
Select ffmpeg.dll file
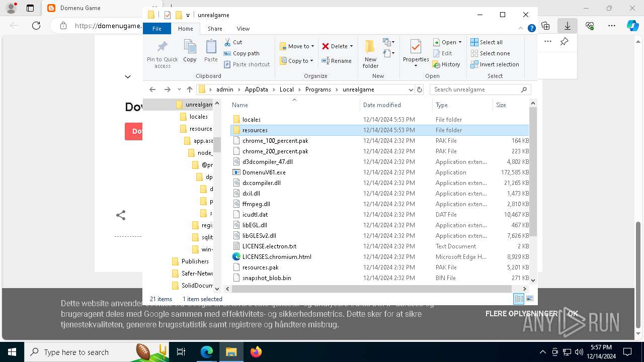click(x=256, y=204)
